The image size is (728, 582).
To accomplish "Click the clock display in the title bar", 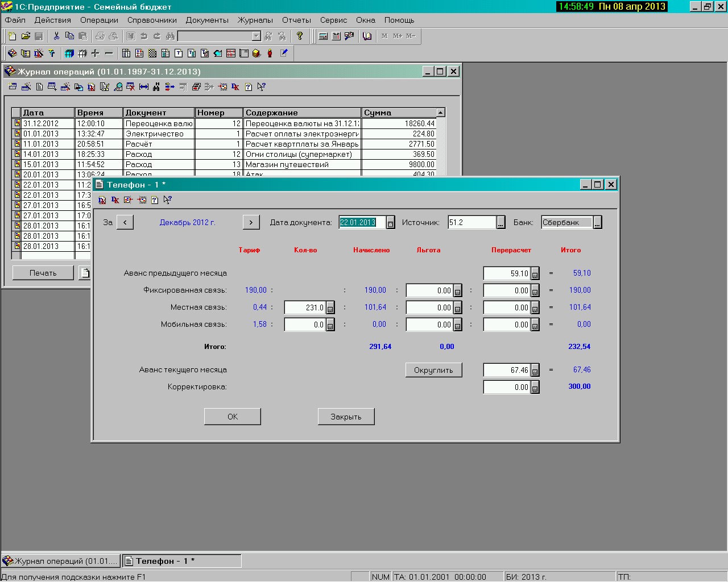I will coord(611,7).
